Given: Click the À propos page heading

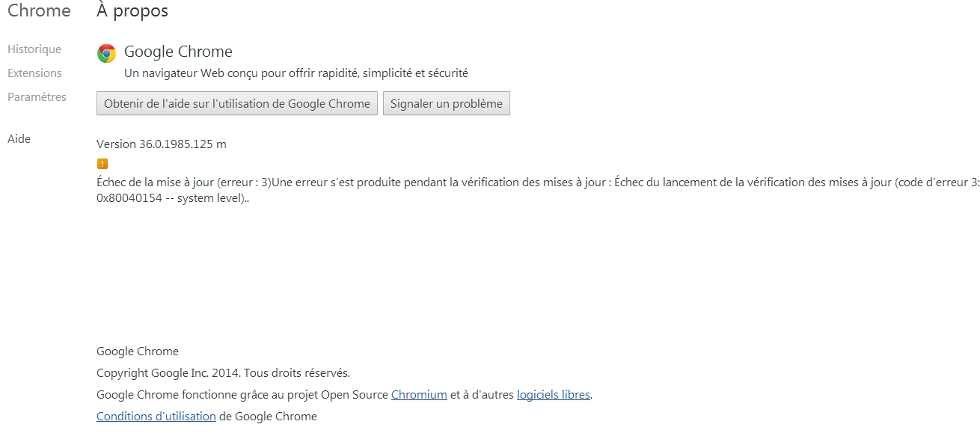Looking at the screenshot, I should coord(132,11).
